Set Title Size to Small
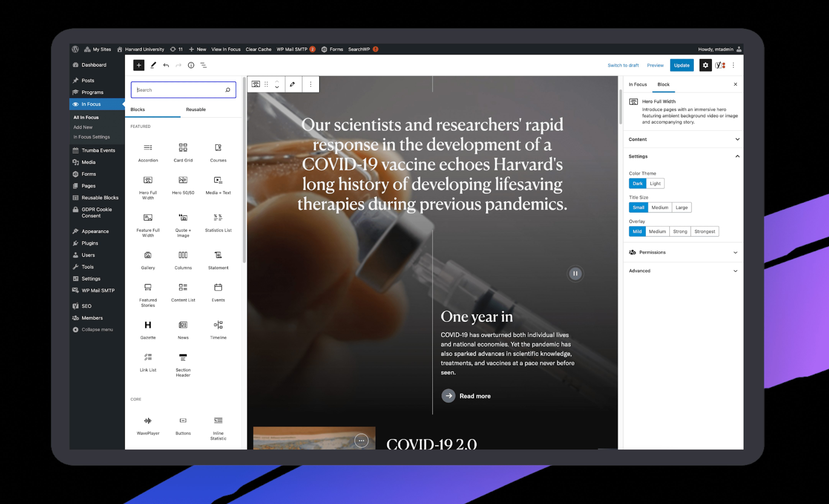 point(638,207)
